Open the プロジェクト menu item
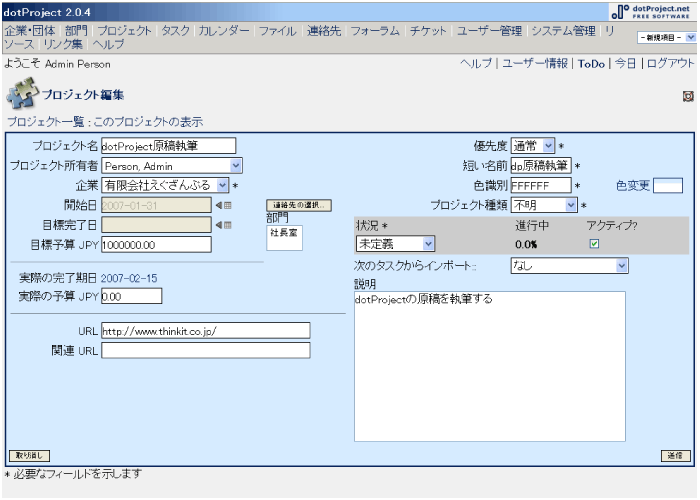This screenshot has height=500, width=700. tap(125, 31)
